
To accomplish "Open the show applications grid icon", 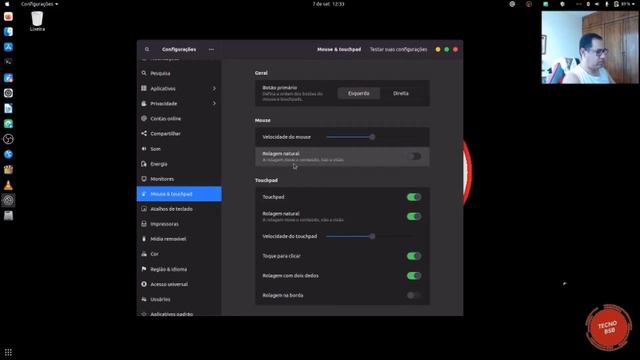I will point(8,352).
